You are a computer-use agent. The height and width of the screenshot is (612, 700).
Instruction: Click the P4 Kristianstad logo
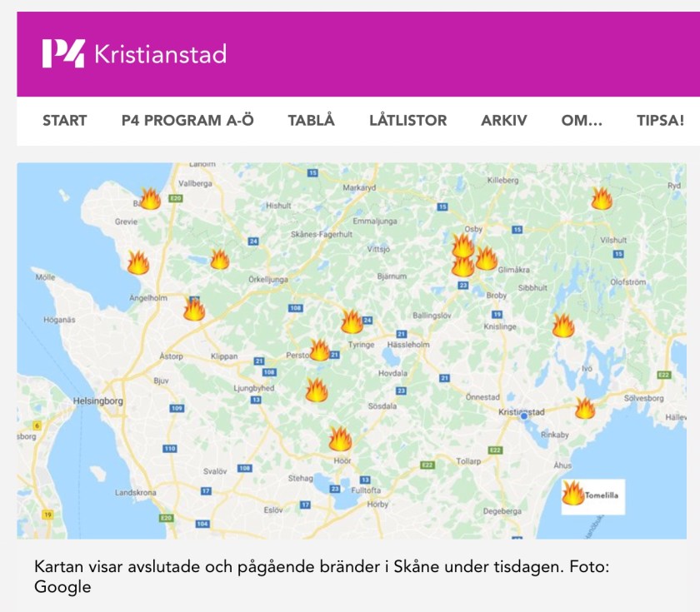(x=134, y=54)
